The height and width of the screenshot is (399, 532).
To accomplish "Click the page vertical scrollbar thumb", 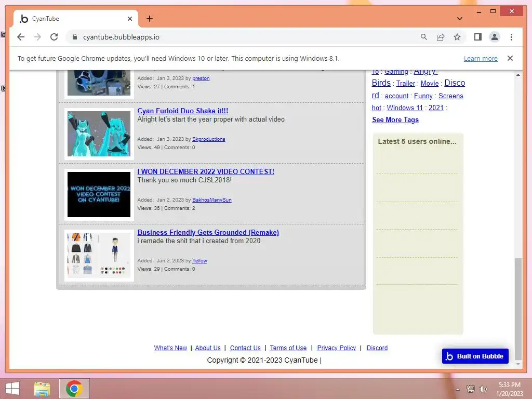I will point(518,309).
